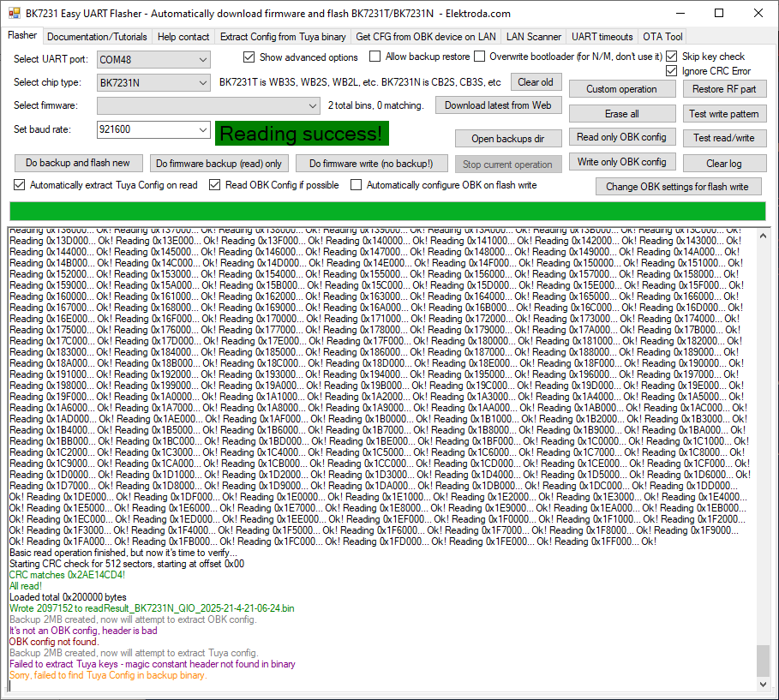This screenshot has height=700, width=779.
Task: Click the BK7231 flasher app icon in title bar
Action: pyautogui.click(x=15, y=14)
